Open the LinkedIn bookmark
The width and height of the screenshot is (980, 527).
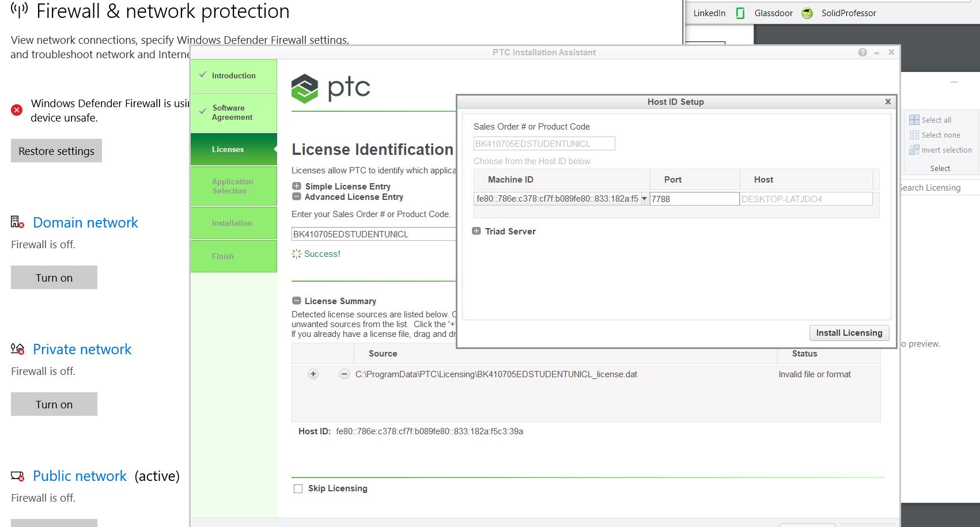coord(709,13)
